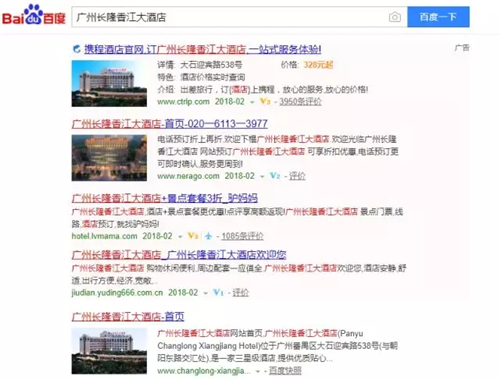The height and width of the screenshot is (379, 500).
Task: Click the V3 badge on ctrip result
Action: (x=265, y=101)
